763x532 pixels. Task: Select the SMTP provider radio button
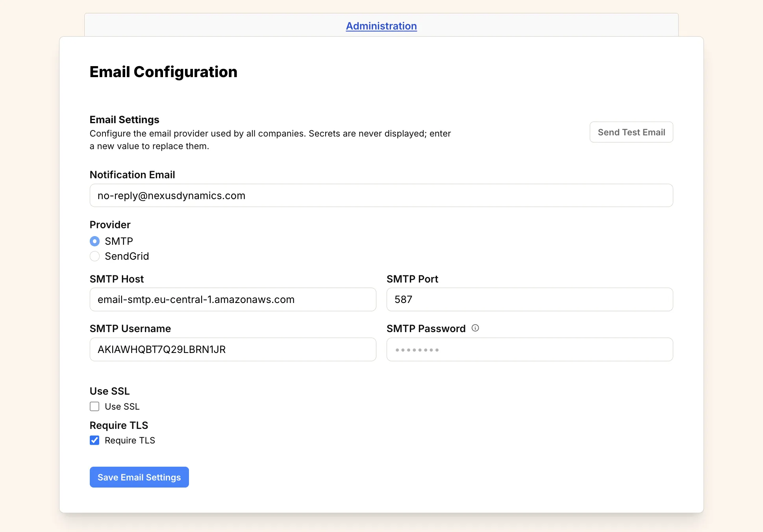(94, 241)
